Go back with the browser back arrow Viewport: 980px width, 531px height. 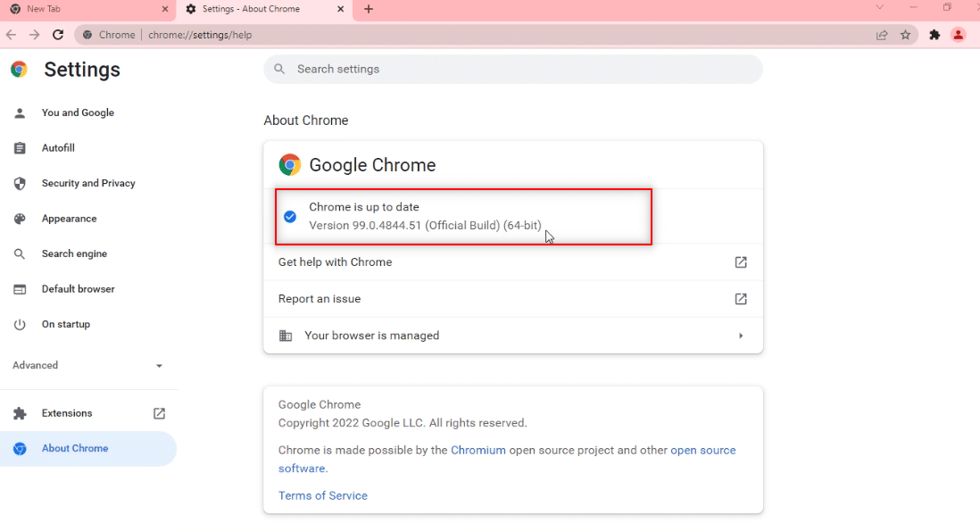12,35
